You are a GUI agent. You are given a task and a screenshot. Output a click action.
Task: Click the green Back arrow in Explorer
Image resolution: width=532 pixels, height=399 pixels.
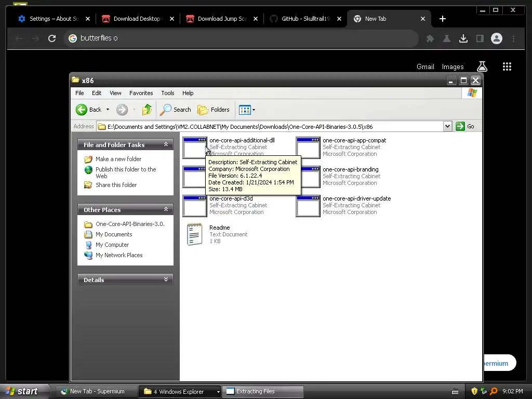tap(82, 110)
